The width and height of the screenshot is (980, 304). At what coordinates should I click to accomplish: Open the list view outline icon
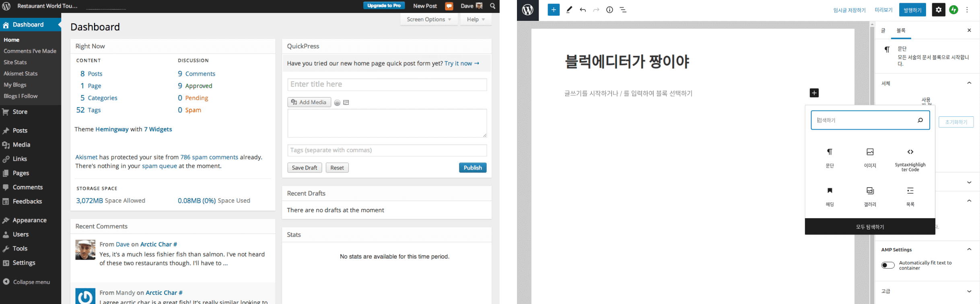[x=623, y=10]
